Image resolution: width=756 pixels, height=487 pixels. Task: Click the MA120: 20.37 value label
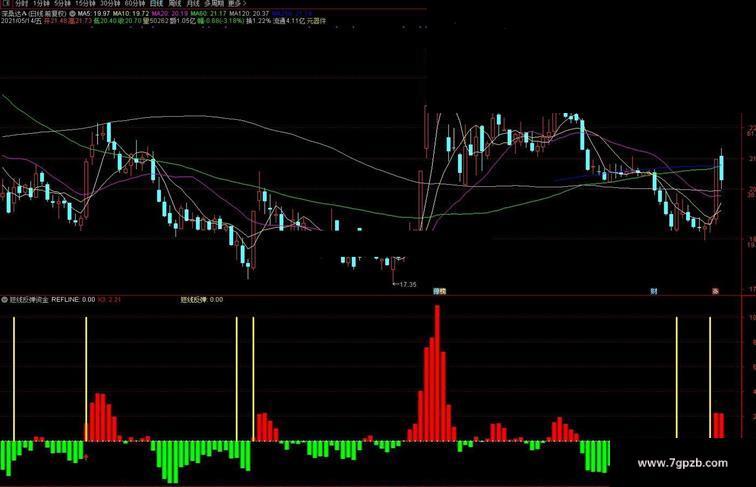(x=249, y=14)
